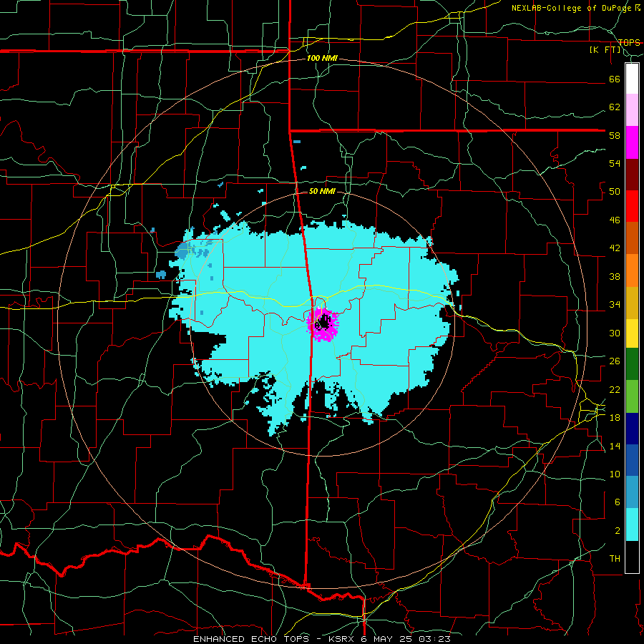Click the bright yellow legend swatch

632,333
